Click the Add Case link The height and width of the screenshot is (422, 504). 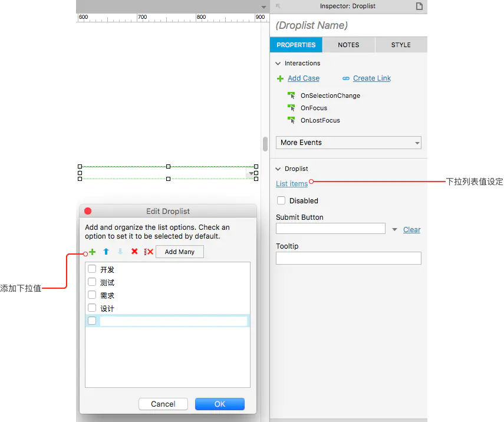point(304,78)
